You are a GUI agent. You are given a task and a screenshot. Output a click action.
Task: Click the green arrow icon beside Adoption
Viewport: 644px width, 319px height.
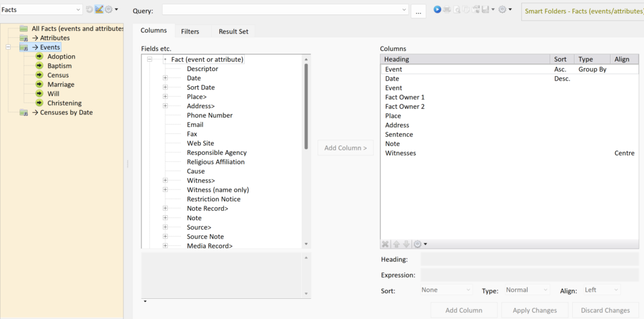[40, 57]
